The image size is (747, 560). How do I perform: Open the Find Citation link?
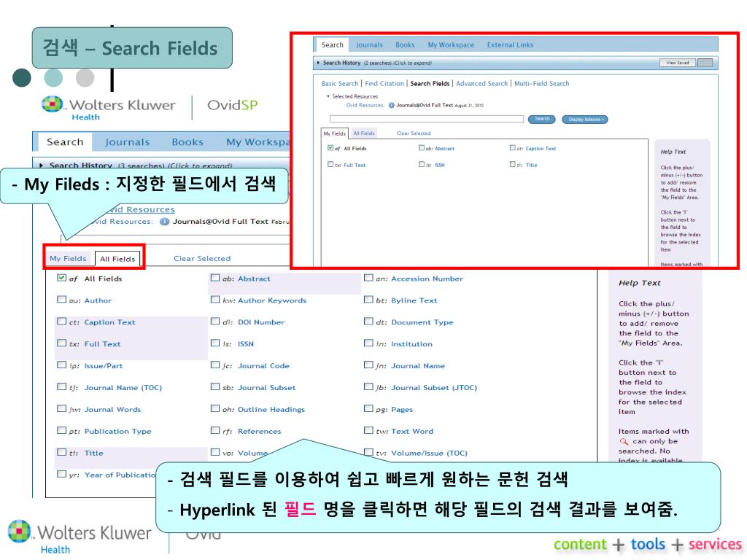click(384, 83)
